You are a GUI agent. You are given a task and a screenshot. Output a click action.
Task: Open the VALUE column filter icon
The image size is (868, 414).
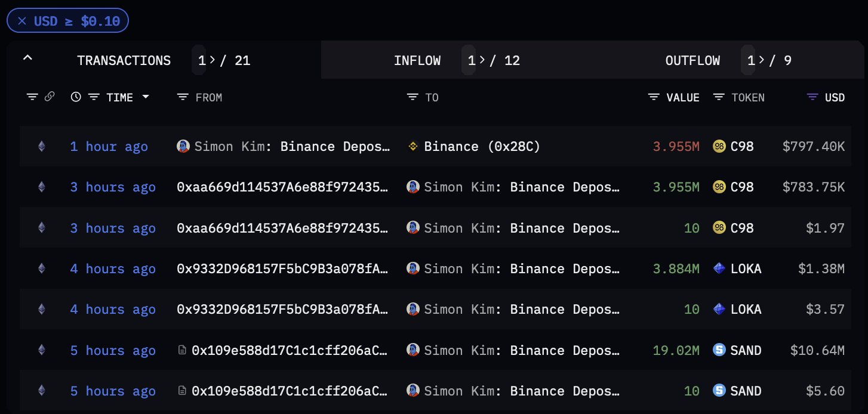pyautogui.click(x=654, y=97)
